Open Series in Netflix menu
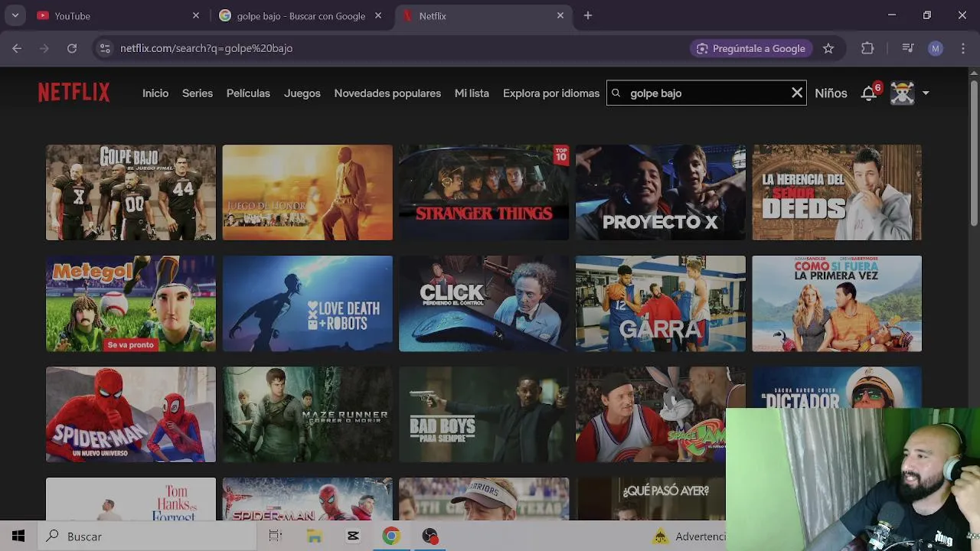This screenshot has width=980, height=551. [x=198, y=93]
